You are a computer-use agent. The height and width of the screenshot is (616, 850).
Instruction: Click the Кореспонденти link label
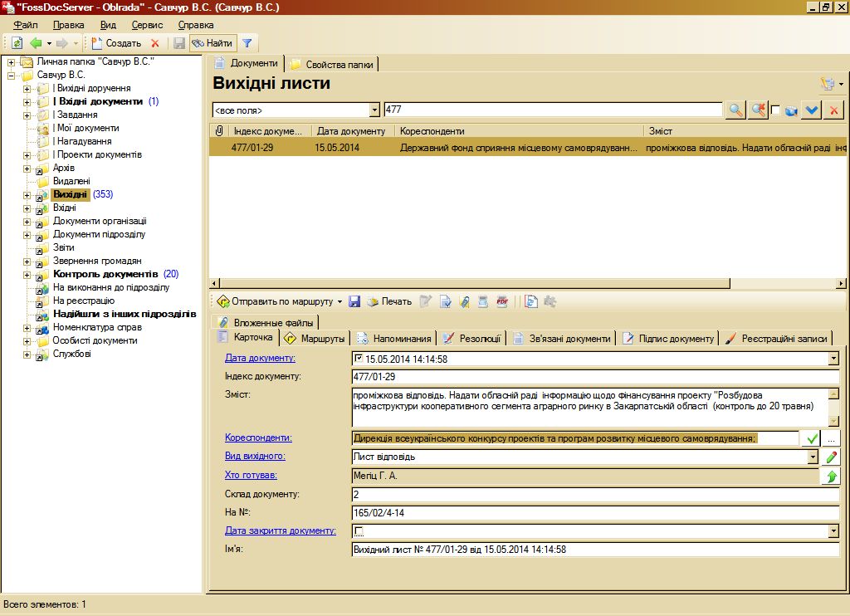tap(258, 438)
